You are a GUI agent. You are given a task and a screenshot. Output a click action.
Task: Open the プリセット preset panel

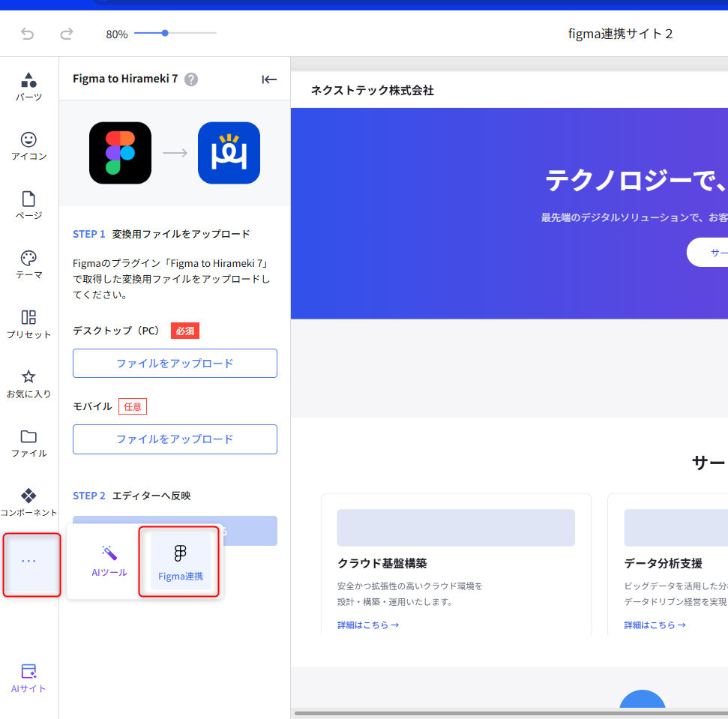point(28,324)
